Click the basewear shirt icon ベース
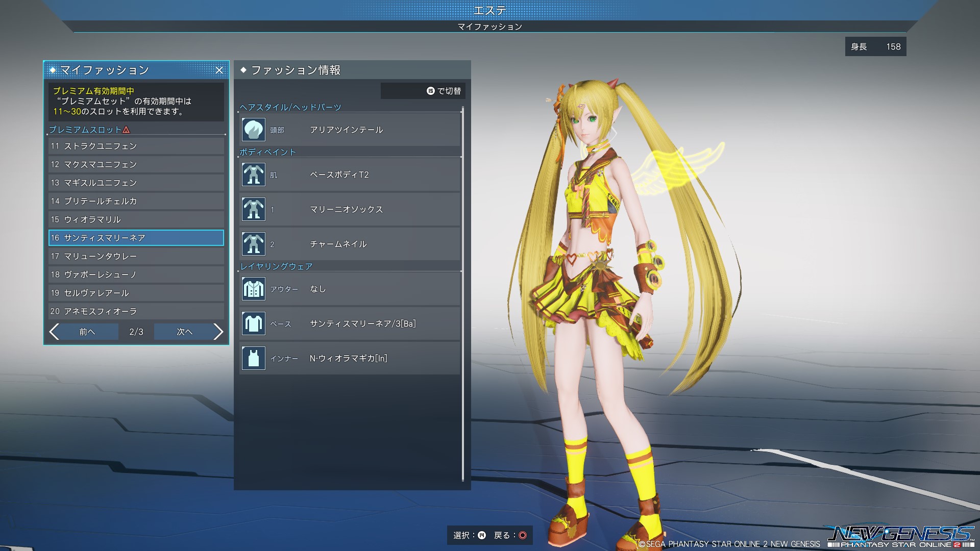980x551 pixels. (253, 323)
